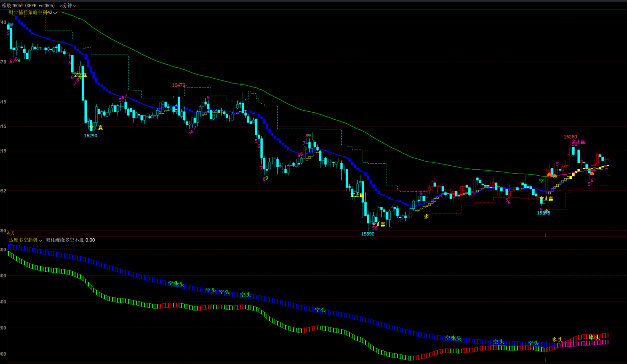This screenshot has width=627, height=364.
Task: Click the rightmost orange heart signal marker
Action: (592, 173)
